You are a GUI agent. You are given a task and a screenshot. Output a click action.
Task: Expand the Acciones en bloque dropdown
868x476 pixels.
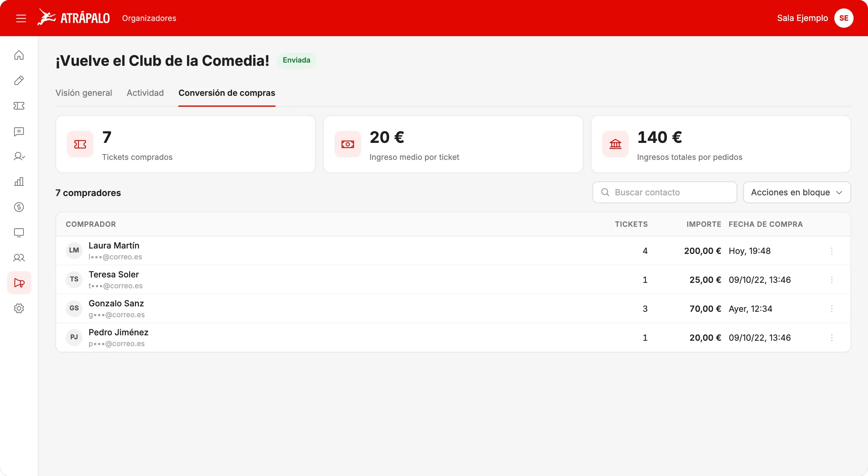797,192
